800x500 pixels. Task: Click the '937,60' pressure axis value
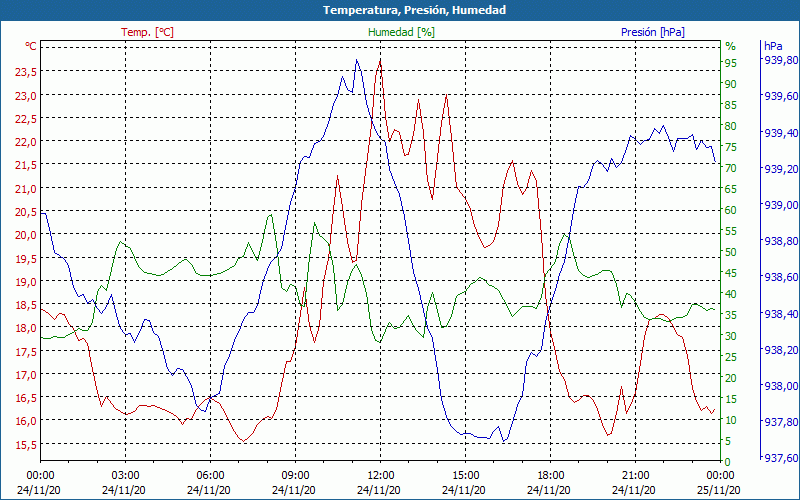coord(780,458)
